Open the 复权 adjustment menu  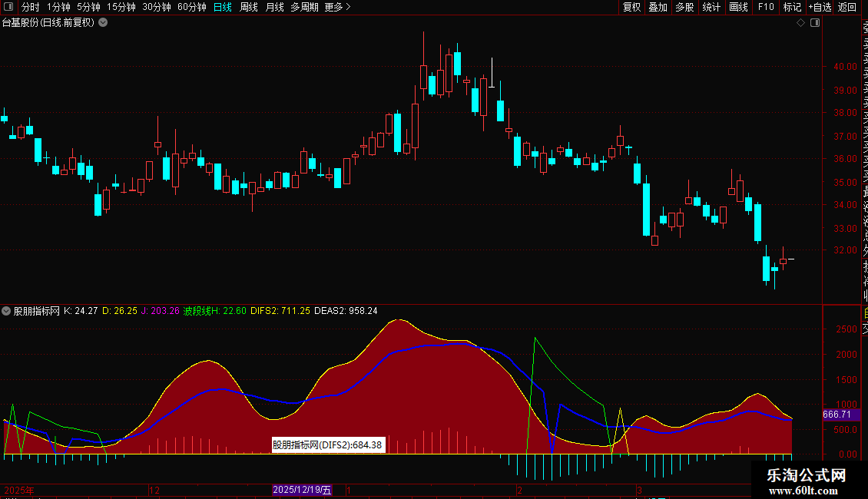coord(631,7)
